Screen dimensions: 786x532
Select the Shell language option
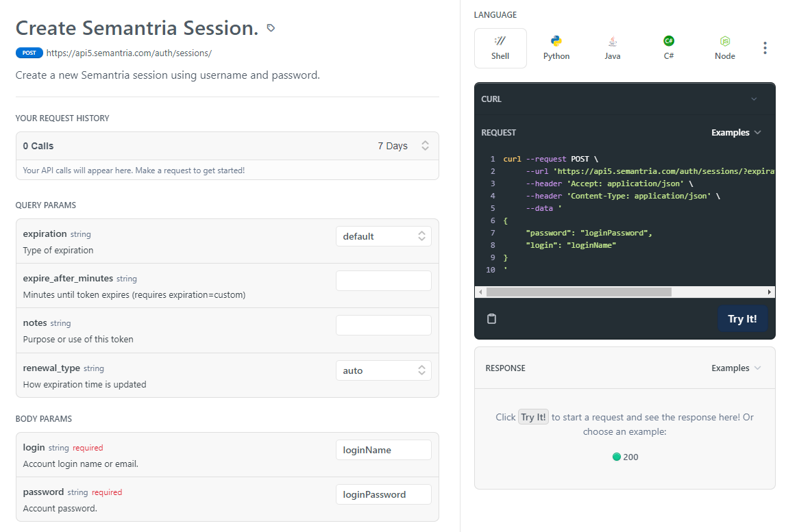click(500, 48)
